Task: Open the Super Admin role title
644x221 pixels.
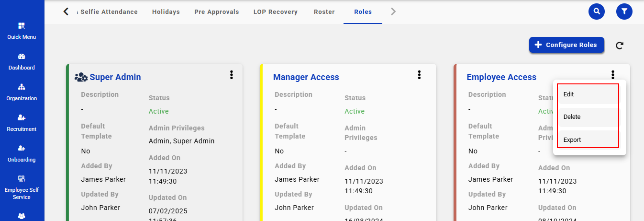Action: click(115, 77)
